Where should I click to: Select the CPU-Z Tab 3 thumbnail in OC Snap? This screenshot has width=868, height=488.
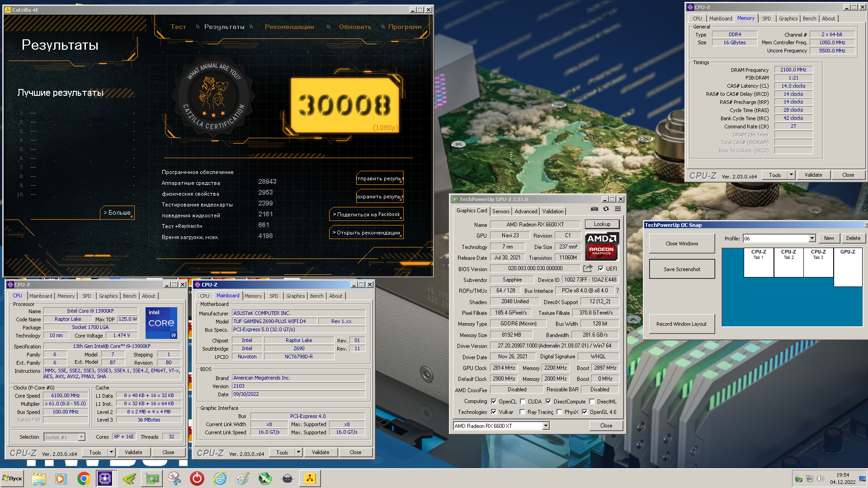tap(818, 262)
